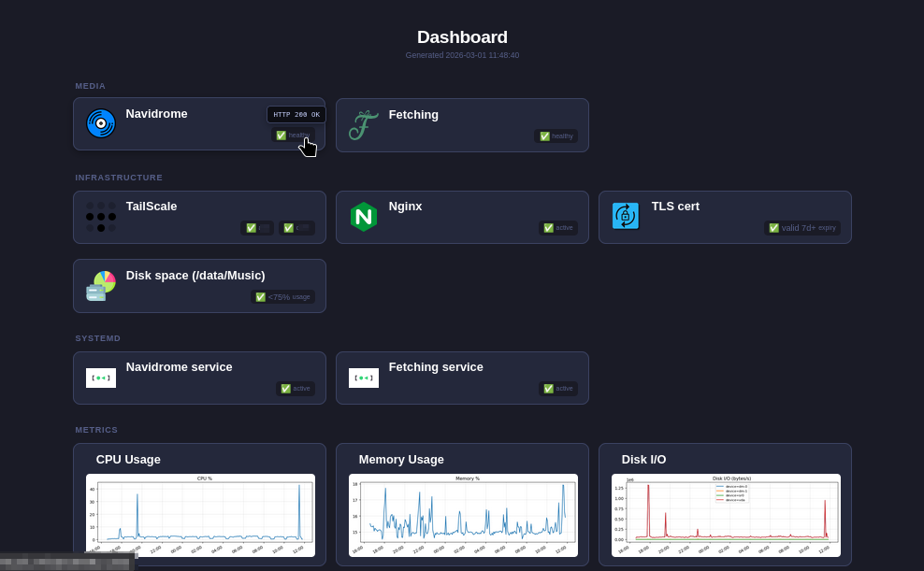Image resolution: width=924 pixels, height=571 pixels.
Task: Click the Navidrome vinyl disc icon
Action: click(101, 123)
